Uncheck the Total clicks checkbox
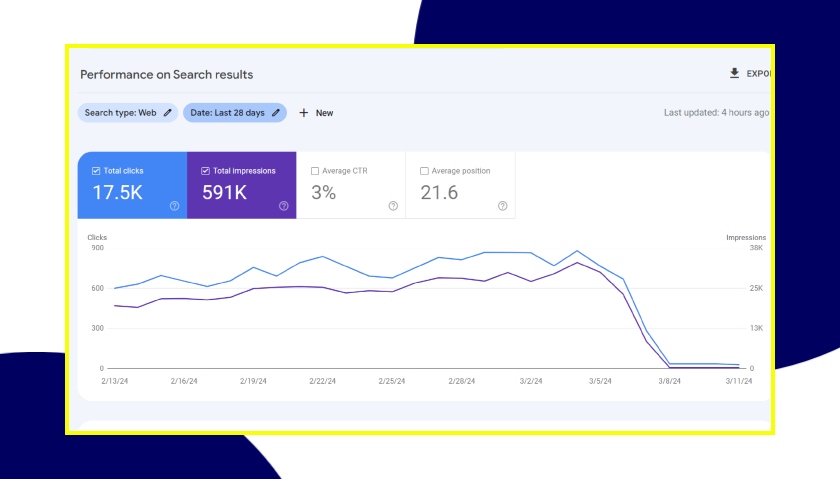This screenshot has width=840, height=479. (x=96, y=171)
